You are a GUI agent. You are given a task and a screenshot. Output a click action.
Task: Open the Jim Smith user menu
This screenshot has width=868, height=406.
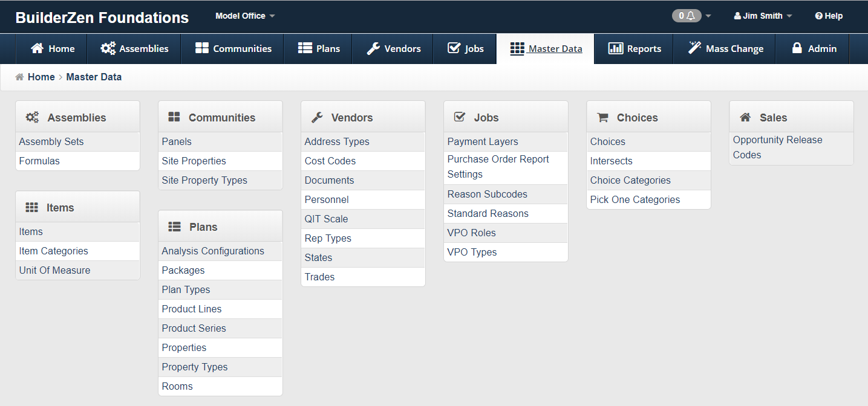tap(763, 16)
